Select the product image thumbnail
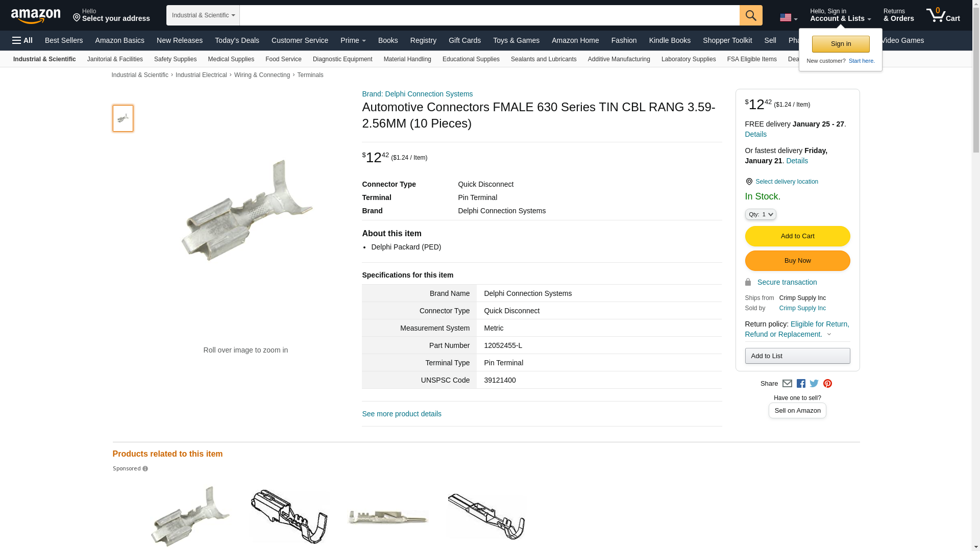Viewport: 980px width, 551px height. point(123,118)
